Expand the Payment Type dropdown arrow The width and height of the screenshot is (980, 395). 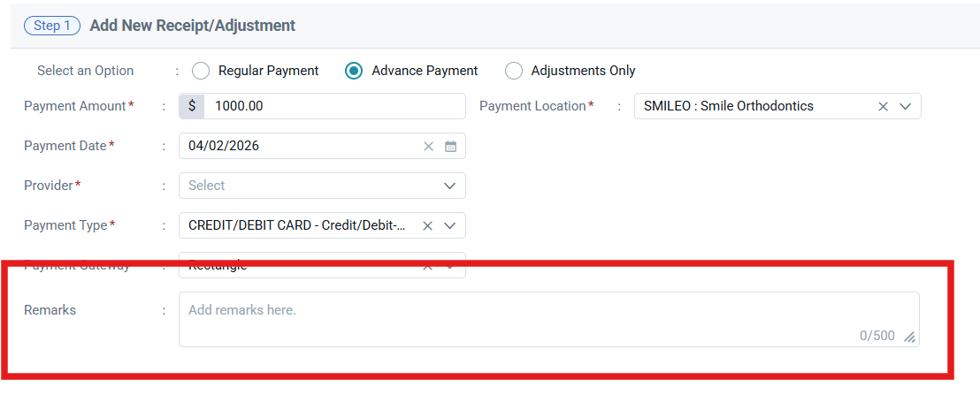pos(449,226)
